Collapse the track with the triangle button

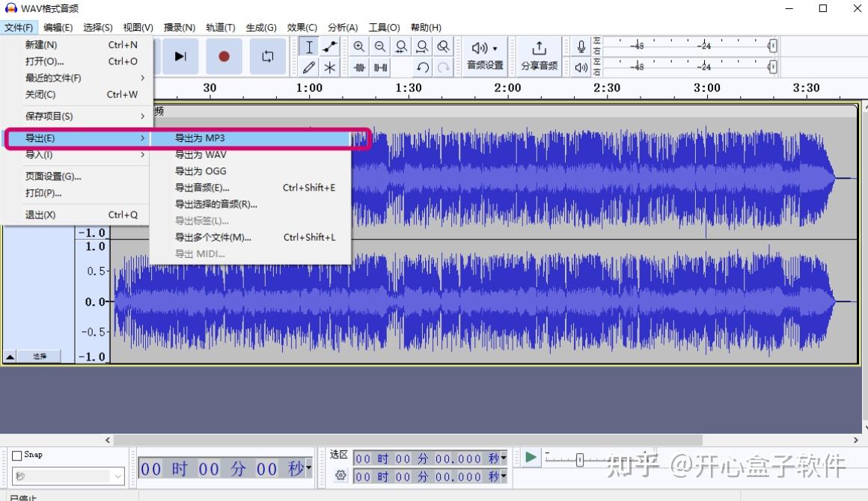click(10, 357)
